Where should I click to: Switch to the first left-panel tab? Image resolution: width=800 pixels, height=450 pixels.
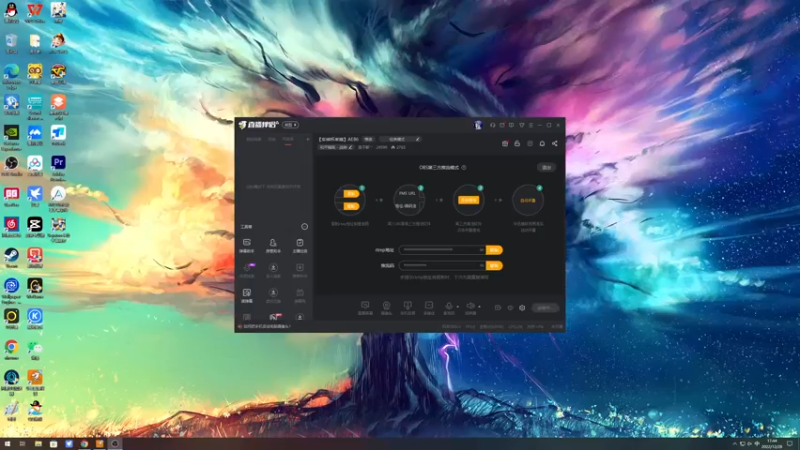pos(254,139)
